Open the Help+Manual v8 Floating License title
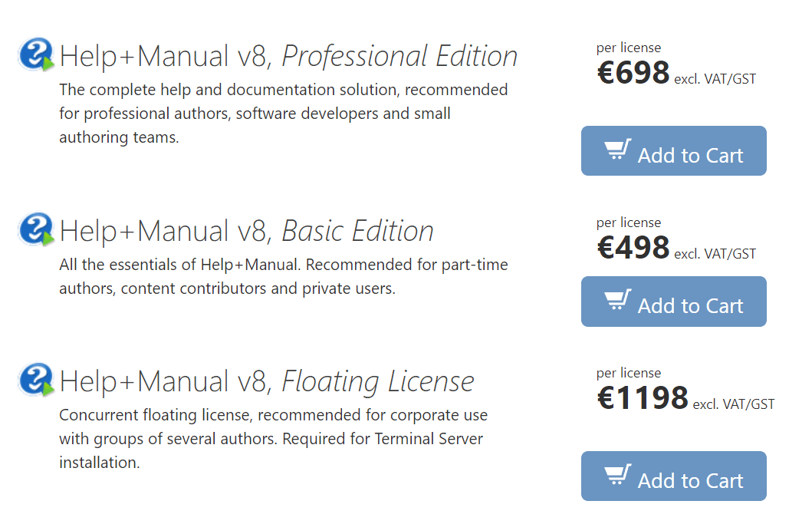This screenshot has height=524, width=812. (267, 381)
